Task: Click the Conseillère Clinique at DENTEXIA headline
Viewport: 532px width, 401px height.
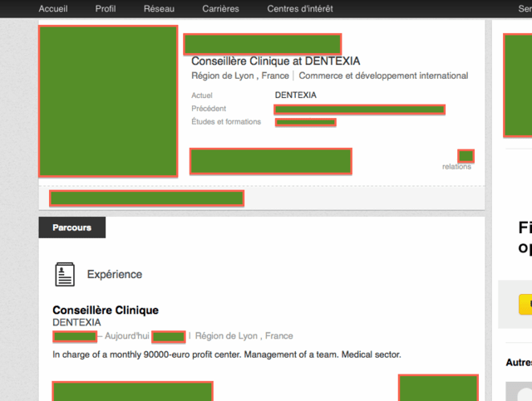Action: click(x=276, y=61)
